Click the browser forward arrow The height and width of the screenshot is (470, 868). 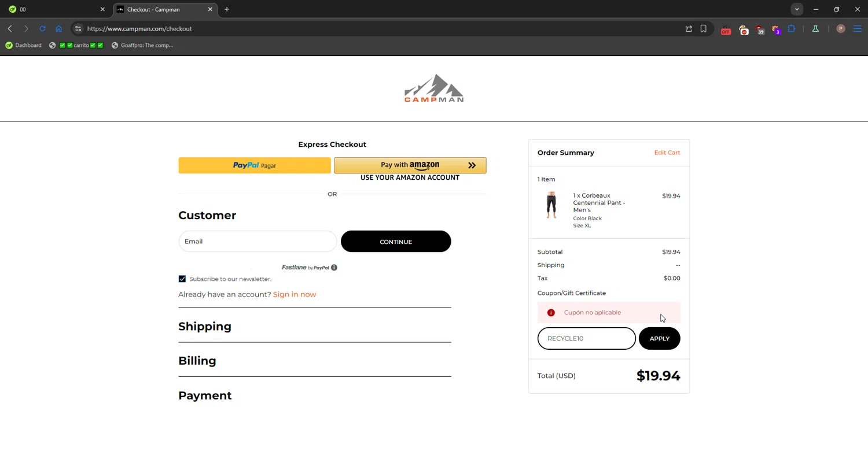(26, 28)
